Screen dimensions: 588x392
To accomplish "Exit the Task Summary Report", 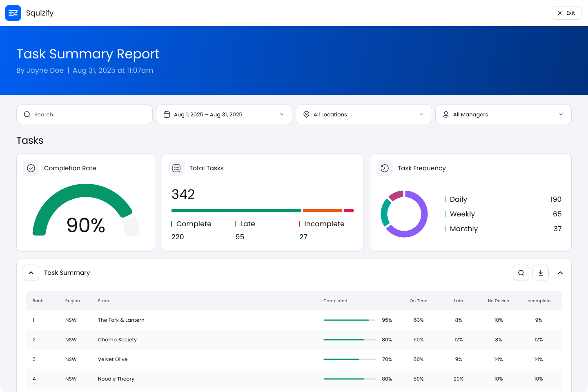I will pos(566,13).
